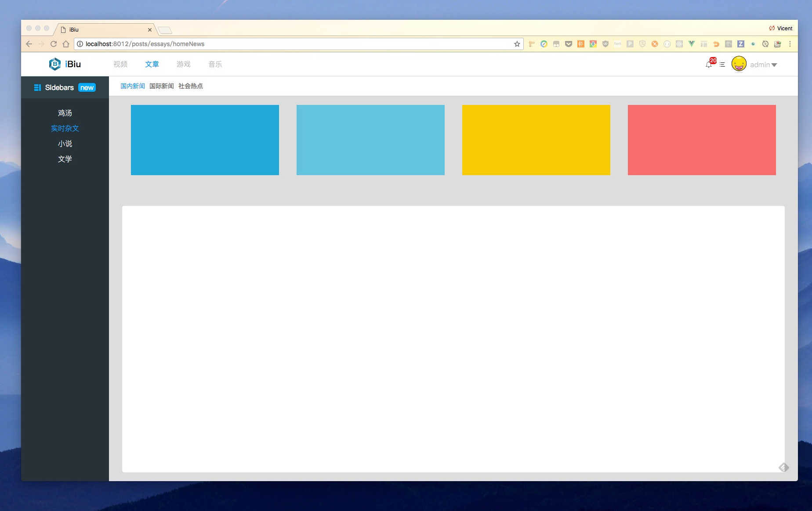Click the blue Z extension icon
The image size is (812, 511).
pos(741,44)
